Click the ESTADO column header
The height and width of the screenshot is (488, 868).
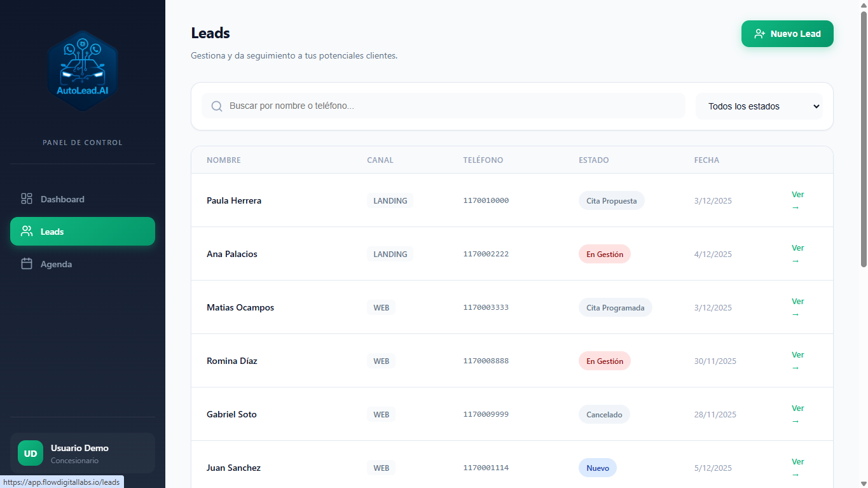[594, 160]
